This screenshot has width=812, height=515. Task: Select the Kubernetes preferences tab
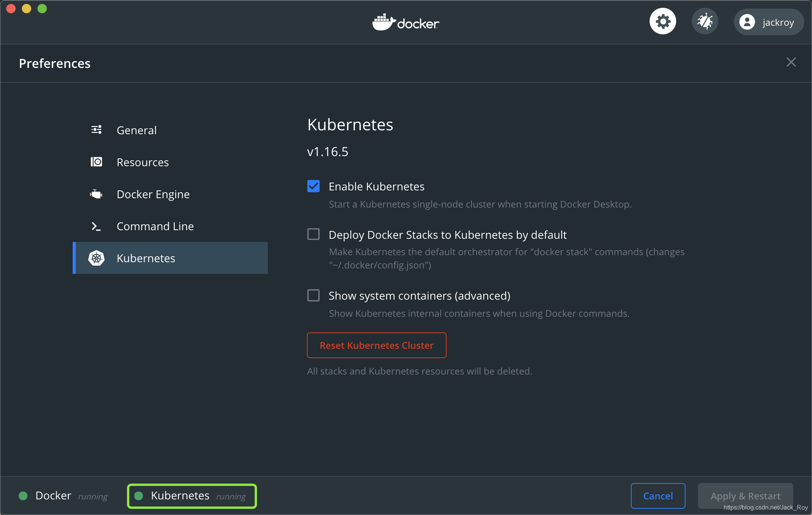click(x=170, y=258)
